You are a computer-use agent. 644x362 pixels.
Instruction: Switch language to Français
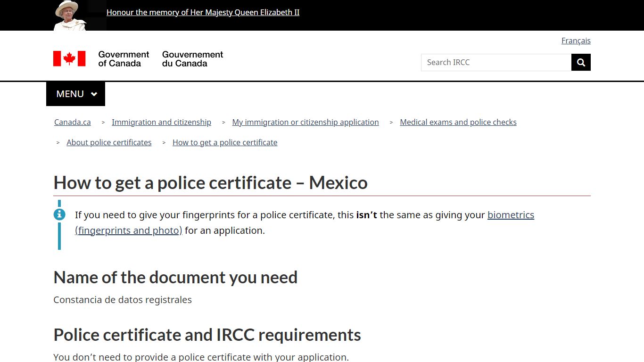click(576, 41)
